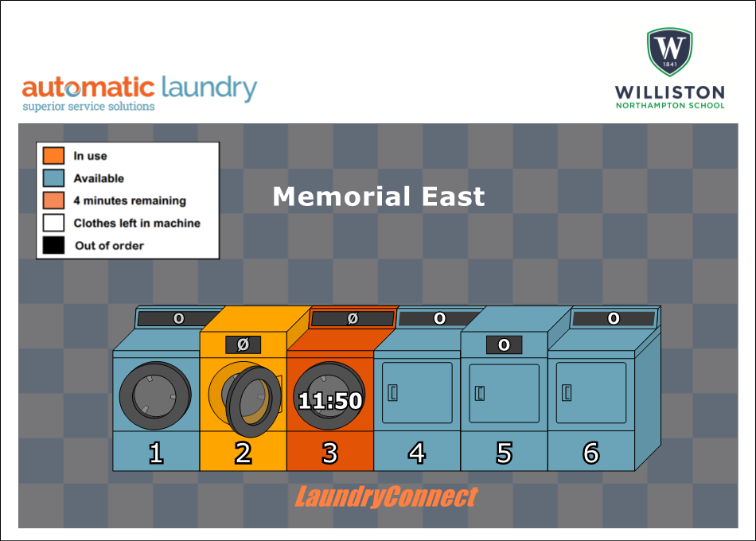Screen dimensions: 756x541
Task: Click the Williston Northampton School text
Action: (x=669, y=97)
